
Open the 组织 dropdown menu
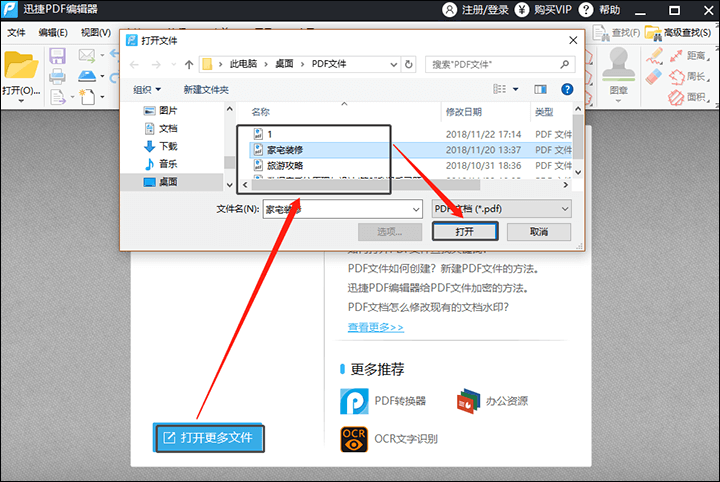(147, 90)
